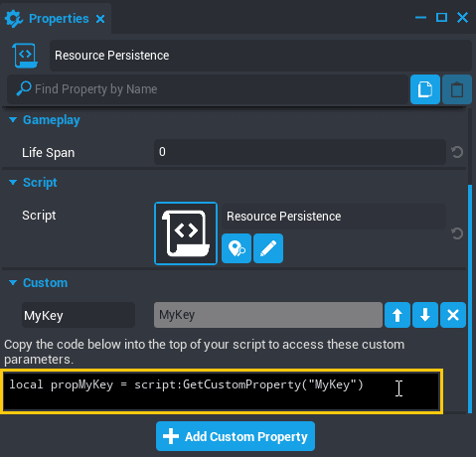The width and height of the screenshot is (476, 457).
Task: Reset Life Span to default value
Action: tap(457, 152)
